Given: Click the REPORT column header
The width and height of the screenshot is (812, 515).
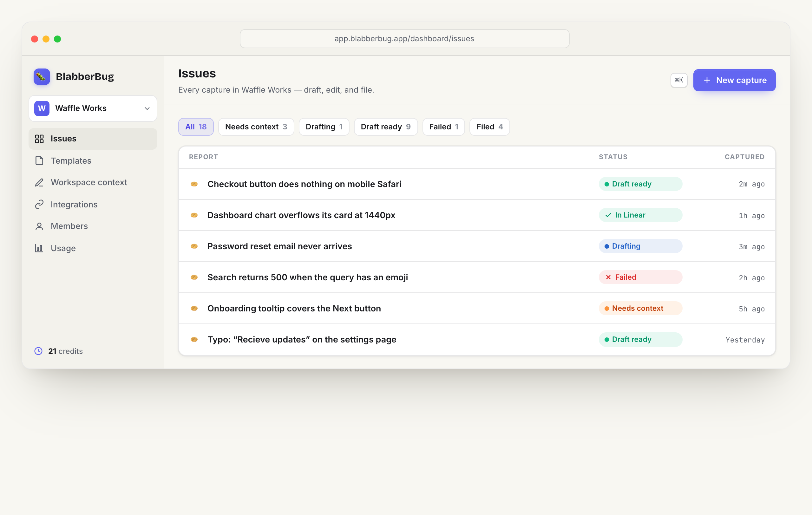Looking at the screenshot, I should click(x=203, y=157).
